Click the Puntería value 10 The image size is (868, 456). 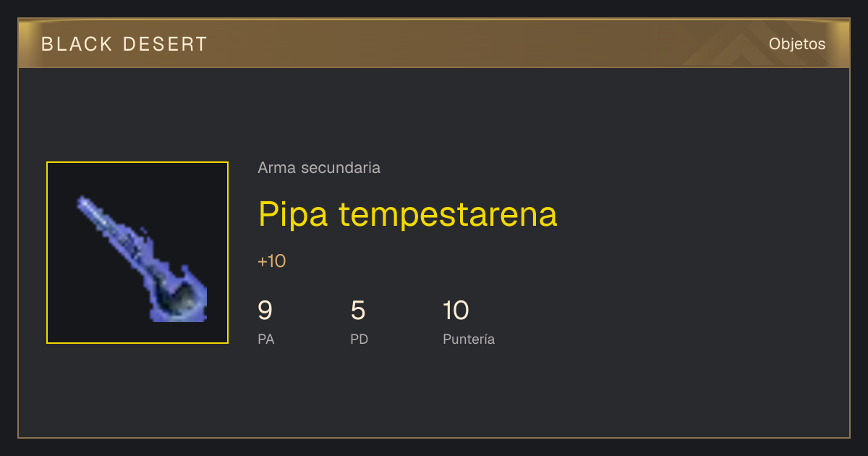(x=456, y=311)
